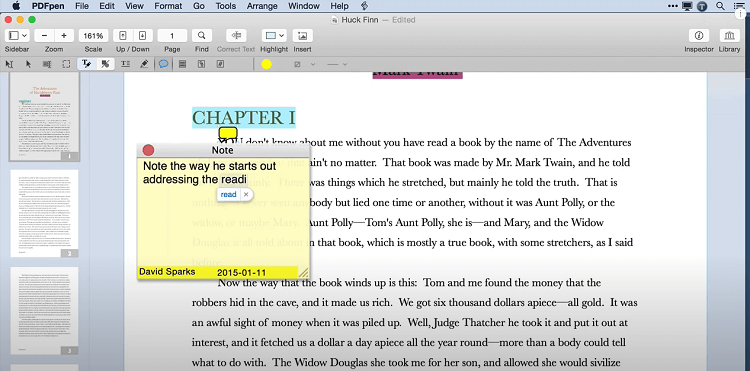Zoom in with the plus button
Image resolution: width=750 pixels, height=371 pixels.
pyautogui.click(x=64, y=36)
